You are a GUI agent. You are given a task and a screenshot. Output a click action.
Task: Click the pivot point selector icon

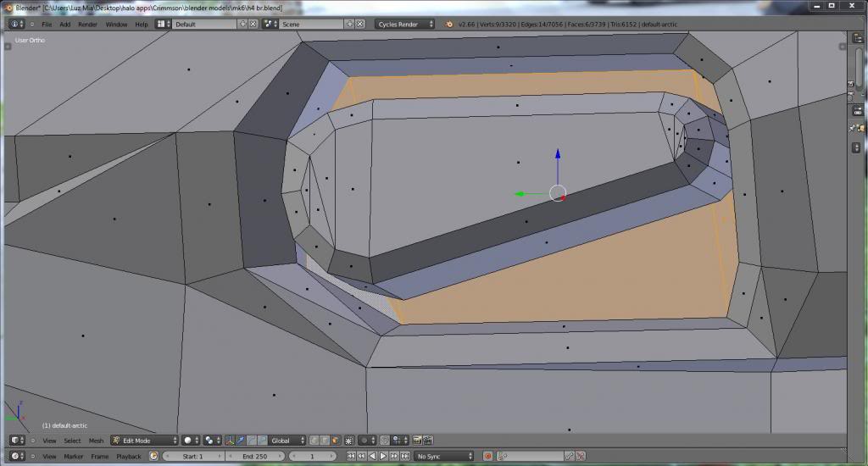[209, 441]
